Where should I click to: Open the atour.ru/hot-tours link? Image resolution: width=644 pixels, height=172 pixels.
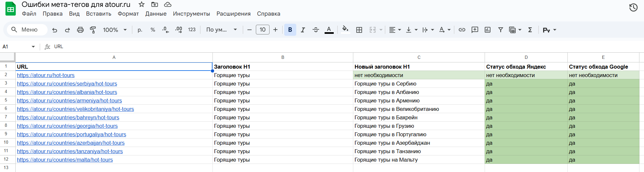[46, 75]
